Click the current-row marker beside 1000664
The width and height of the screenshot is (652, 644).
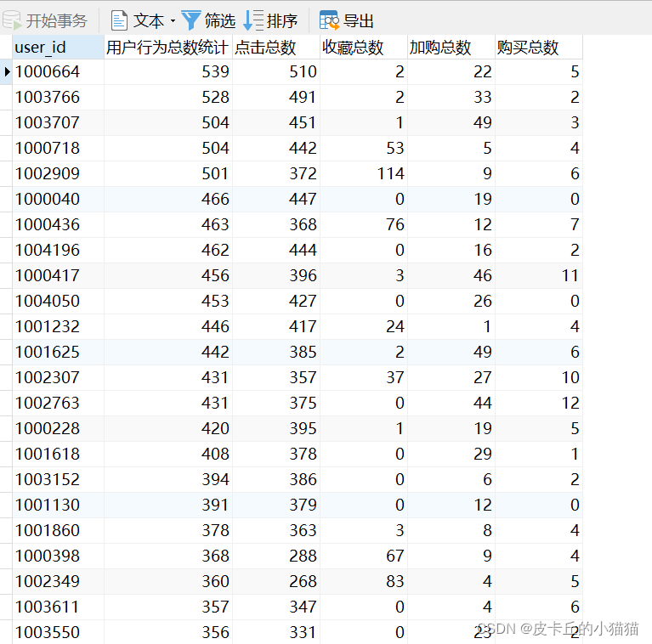tap(6, 72)
